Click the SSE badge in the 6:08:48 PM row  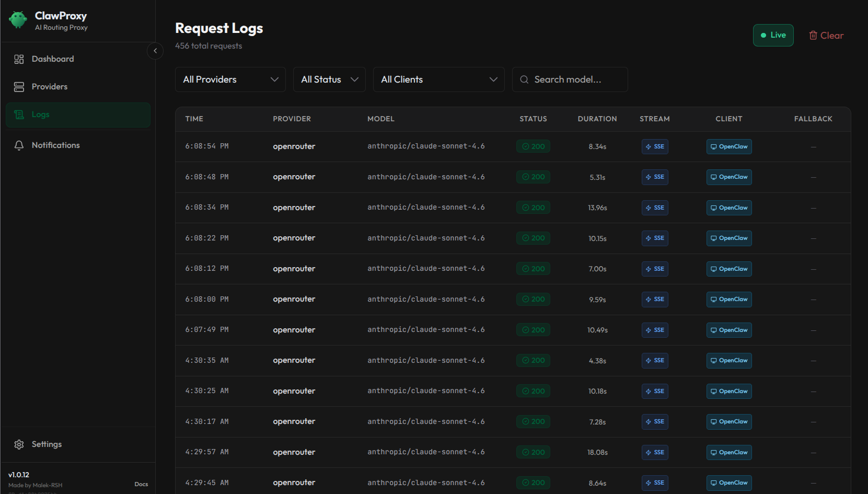click(655, 177)
